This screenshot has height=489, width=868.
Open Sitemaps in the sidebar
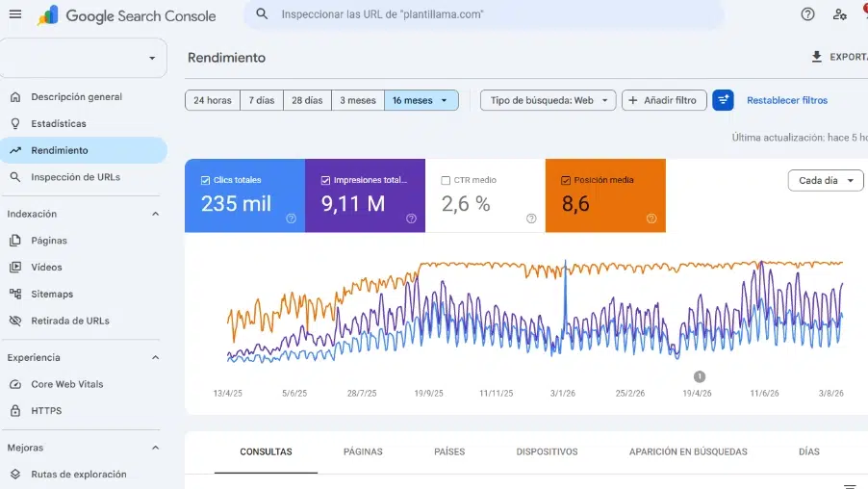[x=83, y=294]
